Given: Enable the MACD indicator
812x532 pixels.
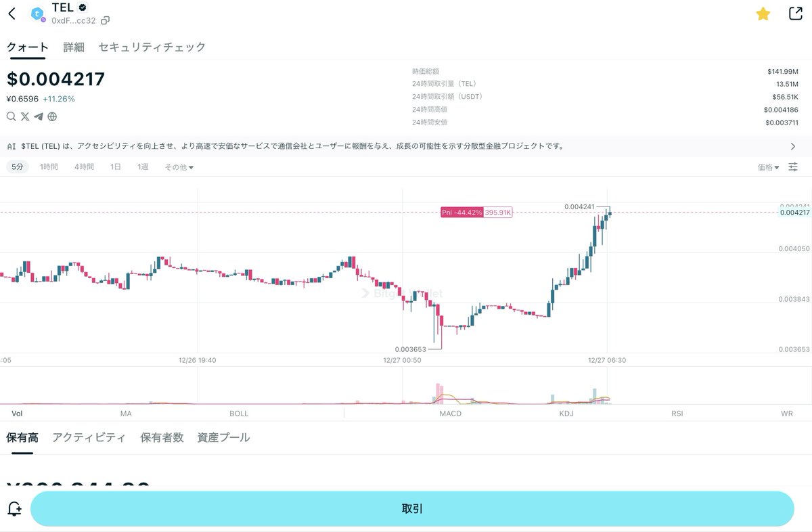Looking at the screenshot, I should pyautogui.click(x=450, y=413).
